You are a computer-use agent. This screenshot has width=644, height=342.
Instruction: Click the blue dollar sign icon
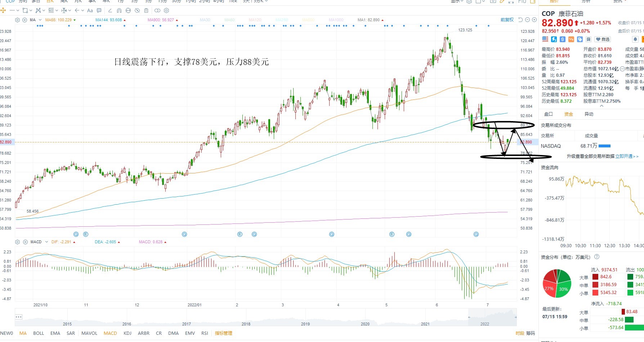[x=563, y=39]
